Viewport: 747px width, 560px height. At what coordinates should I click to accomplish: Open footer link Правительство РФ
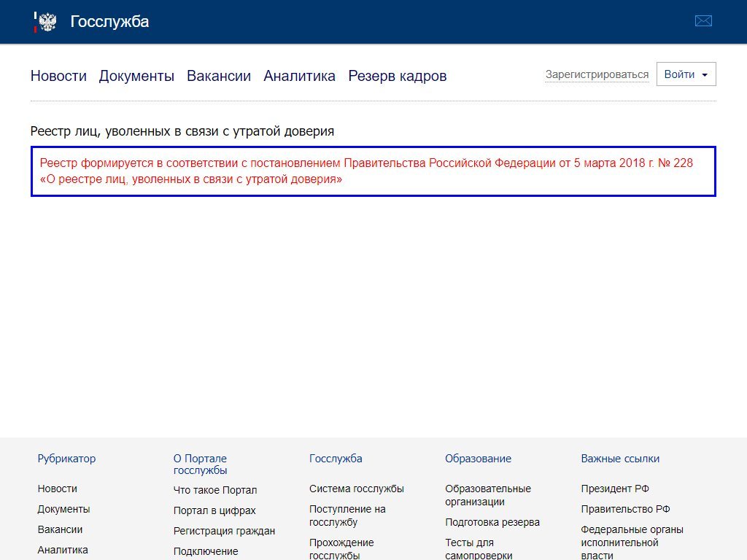(x=625, y=509)
